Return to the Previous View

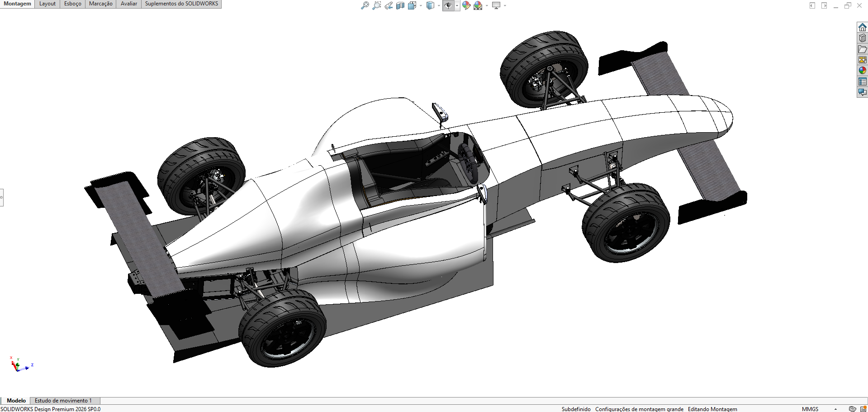point(389,5)
